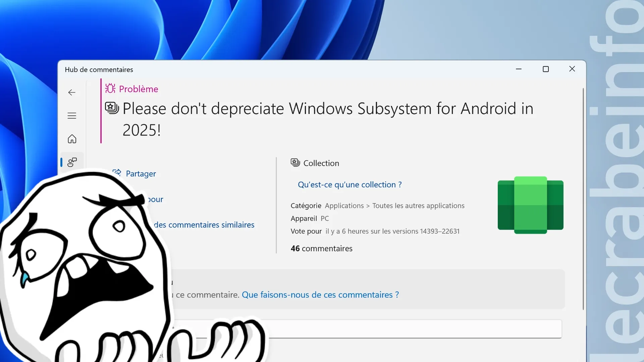644x362 pixels.
Task: Open 'Que faisons-nous de ces commentaires ?' link
Action: (320, 295)
